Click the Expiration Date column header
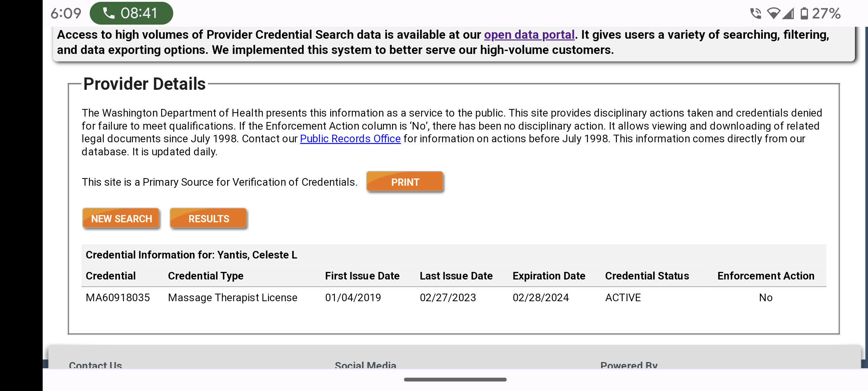The image size is (868, 391). tap(549, 276)
